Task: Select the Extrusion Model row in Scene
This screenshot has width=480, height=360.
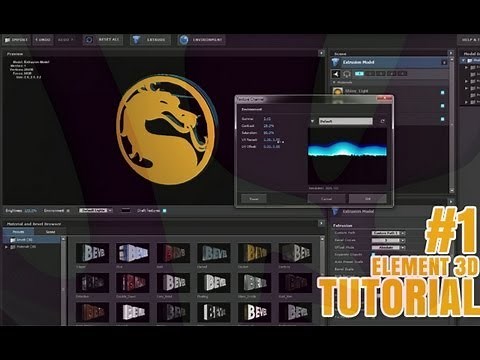Action: click(x=389, y=62)
